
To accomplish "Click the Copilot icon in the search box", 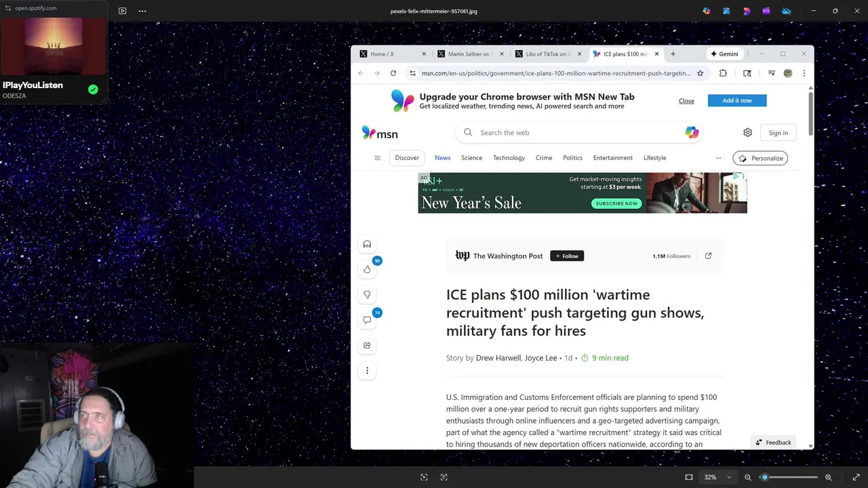I will pos(692,133).
